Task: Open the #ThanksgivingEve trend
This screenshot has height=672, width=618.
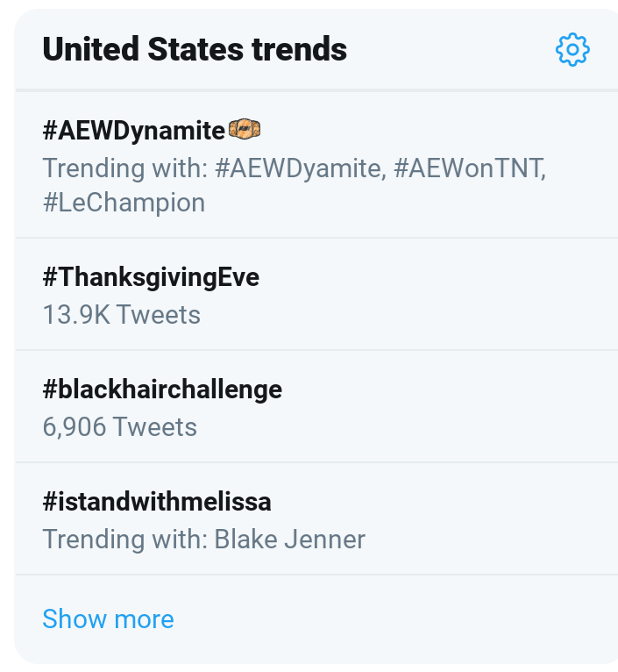Action: coord(151,277)
